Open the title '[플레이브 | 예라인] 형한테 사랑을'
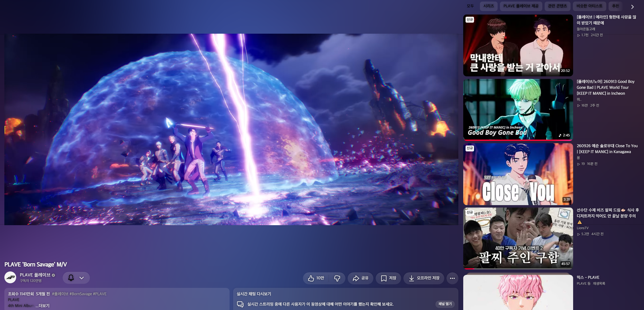Image resolution: width=644 pixels, height=310 pixels. click(607, 20)
